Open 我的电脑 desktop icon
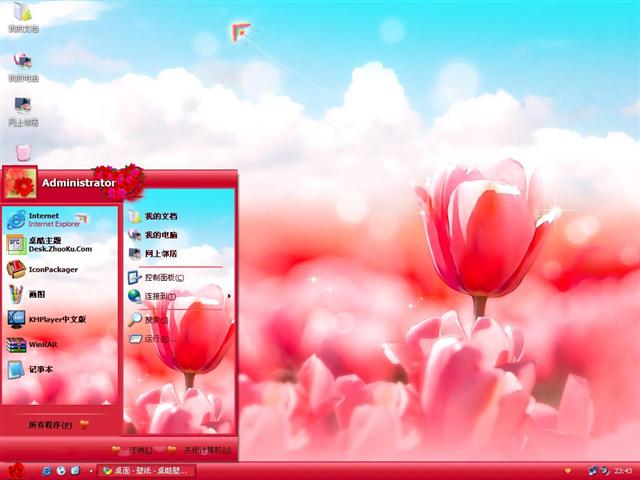 click(x=23, y=67)
